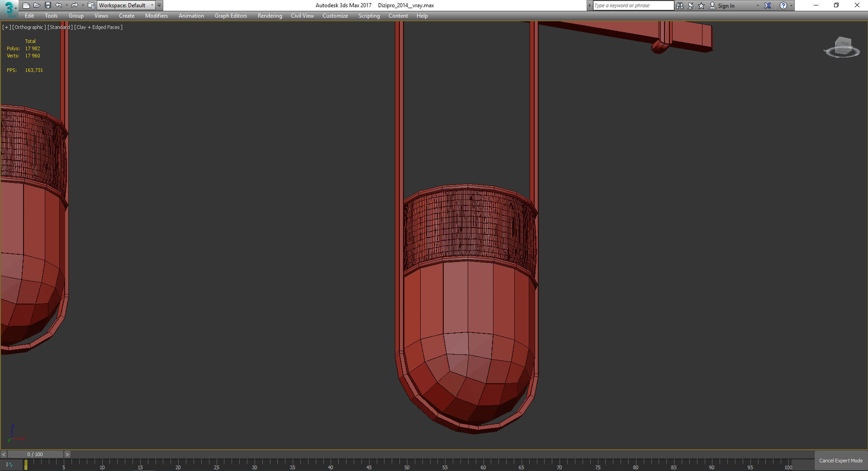Image resolution: width=868 pixels, height=471 pixels.
Task: Click the keyword search input field
Action: point(633,5)
